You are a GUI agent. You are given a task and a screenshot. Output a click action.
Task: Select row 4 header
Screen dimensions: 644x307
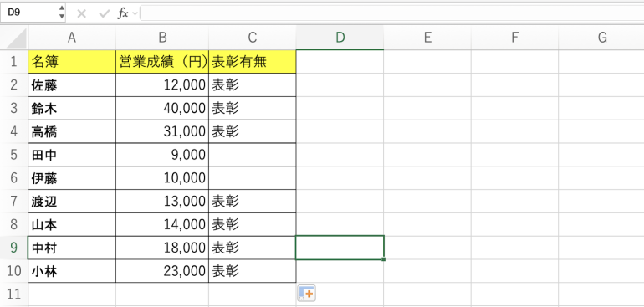(14, 131)
